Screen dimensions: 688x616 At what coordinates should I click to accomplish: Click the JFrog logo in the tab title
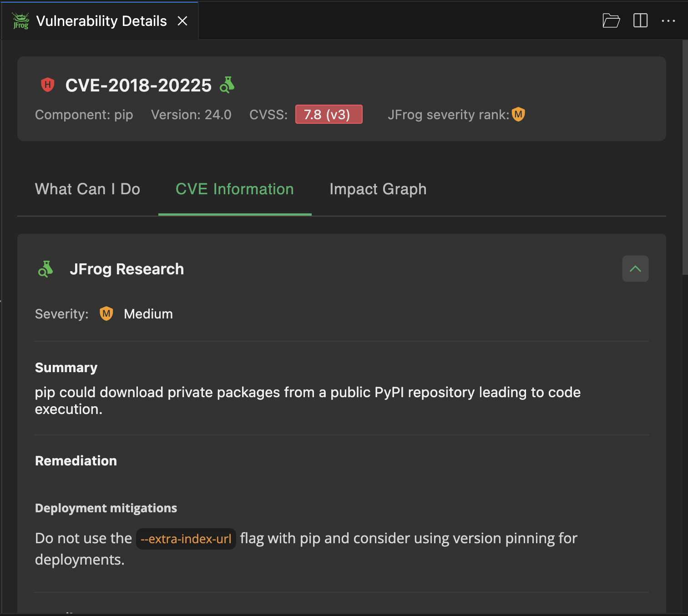point(20,21)
